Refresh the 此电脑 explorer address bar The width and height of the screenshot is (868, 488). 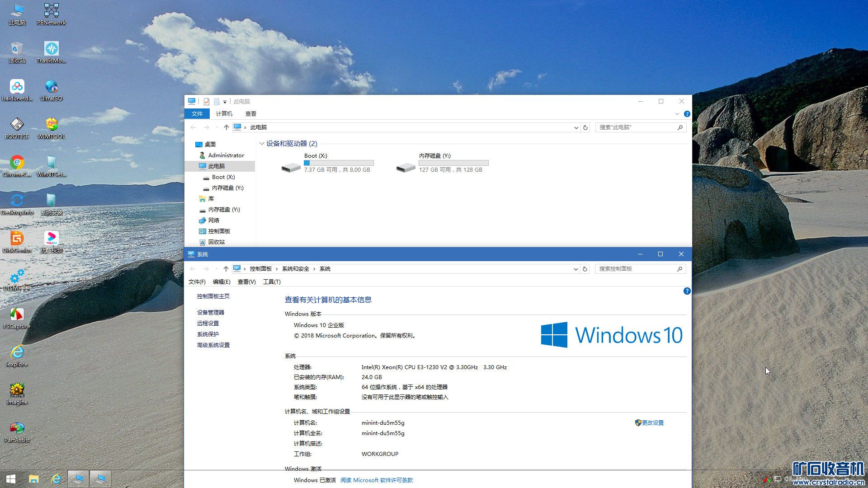tap(585, 127)
